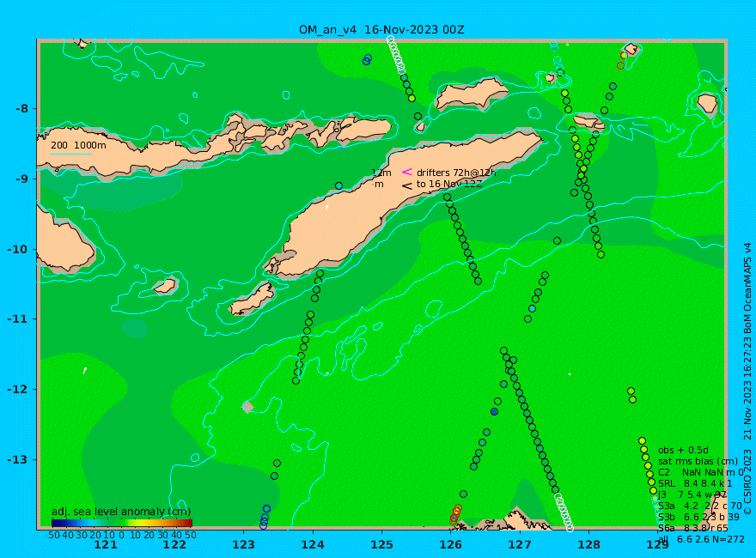756x558 pixels.
Task: Click the 0 tick label on the color bar
Action: [x=121, y=535]
